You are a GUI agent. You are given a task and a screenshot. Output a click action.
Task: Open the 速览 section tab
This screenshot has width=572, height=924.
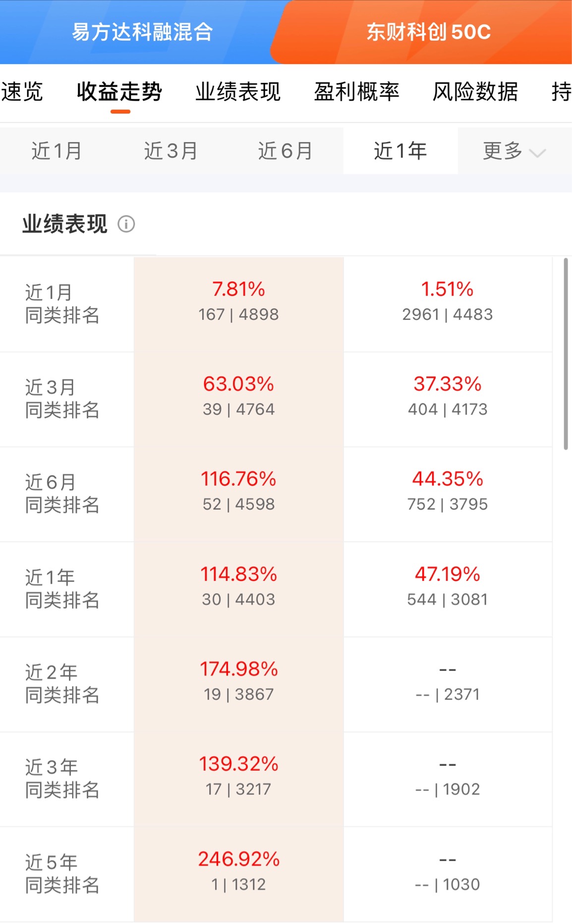(22, 92)
